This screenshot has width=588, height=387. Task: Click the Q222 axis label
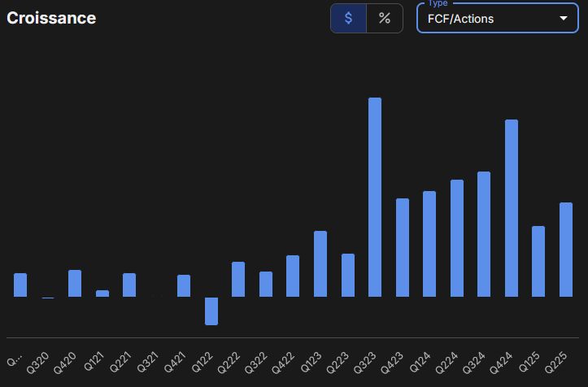tap(229, 363)
